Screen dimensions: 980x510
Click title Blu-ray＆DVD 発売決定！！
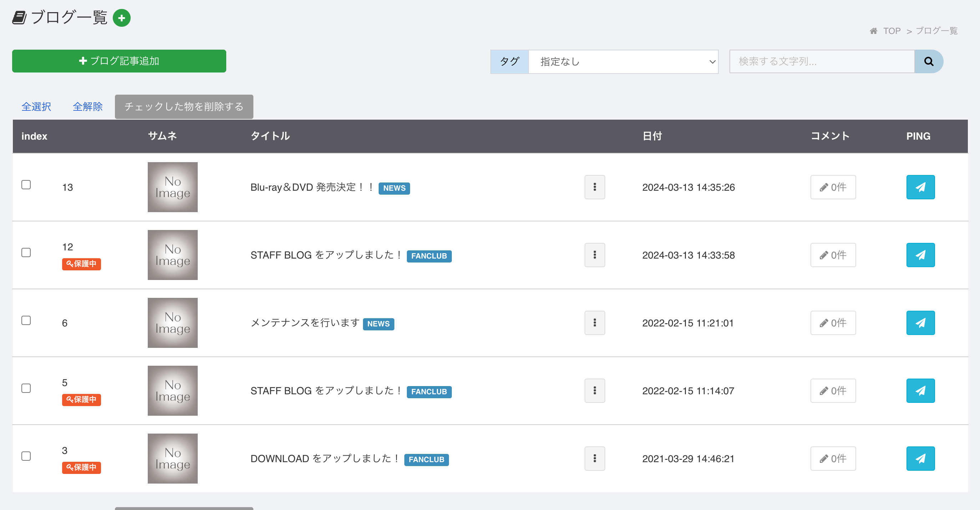coord(313,187)
